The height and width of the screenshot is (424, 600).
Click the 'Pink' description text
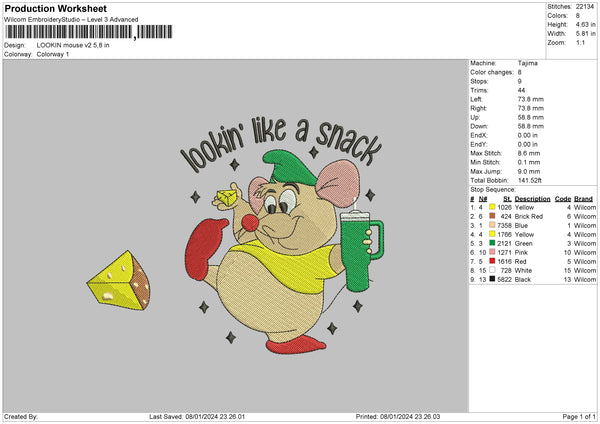point(521,252)
